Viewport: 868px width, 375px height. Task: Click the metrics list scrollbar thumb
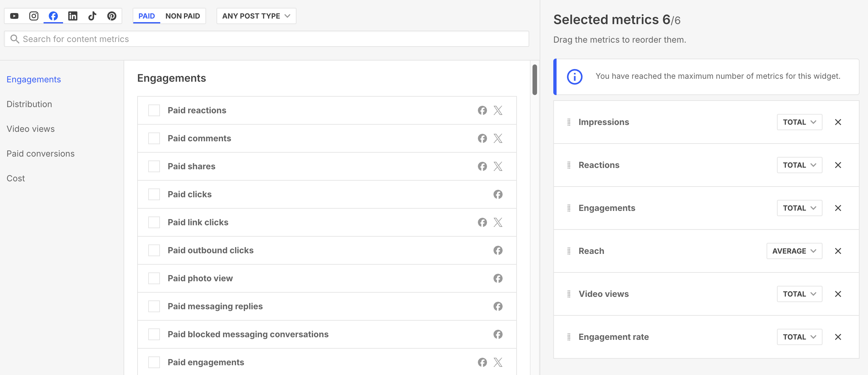point(534,80)
